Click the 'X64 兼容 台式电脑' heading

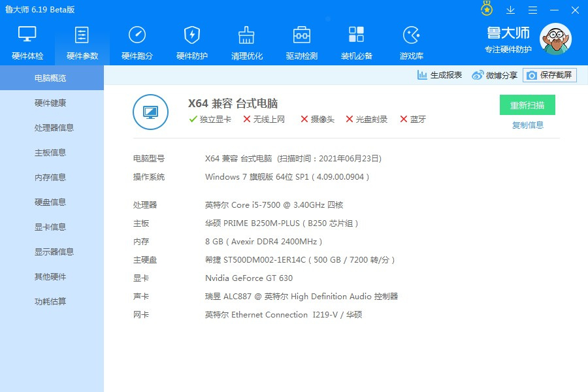[233, 103]
